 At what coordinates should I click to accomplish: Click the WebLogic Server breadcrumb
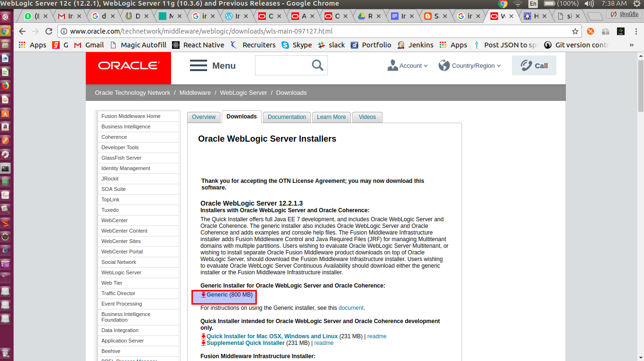click(x=244, y=93)
